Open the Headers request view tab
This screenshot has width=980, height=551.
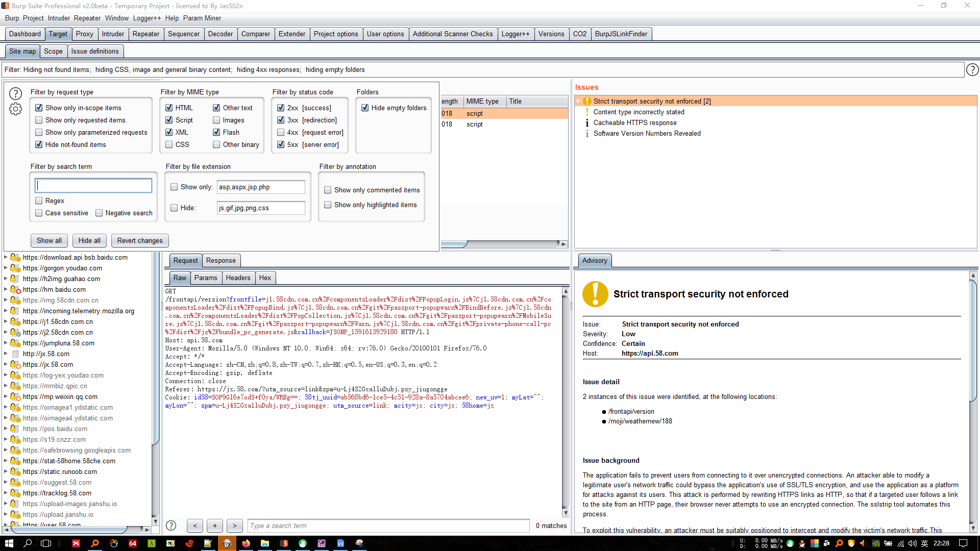pyautogui.click(x=238, y=278)
